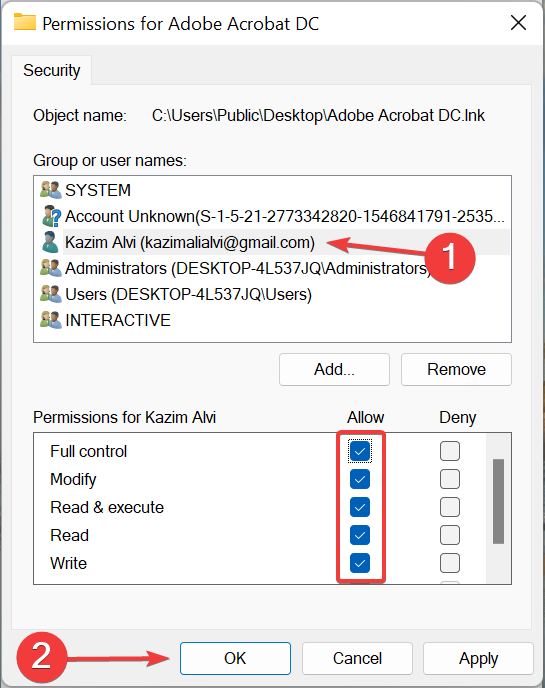Select Administrators entry in group list

246,268
